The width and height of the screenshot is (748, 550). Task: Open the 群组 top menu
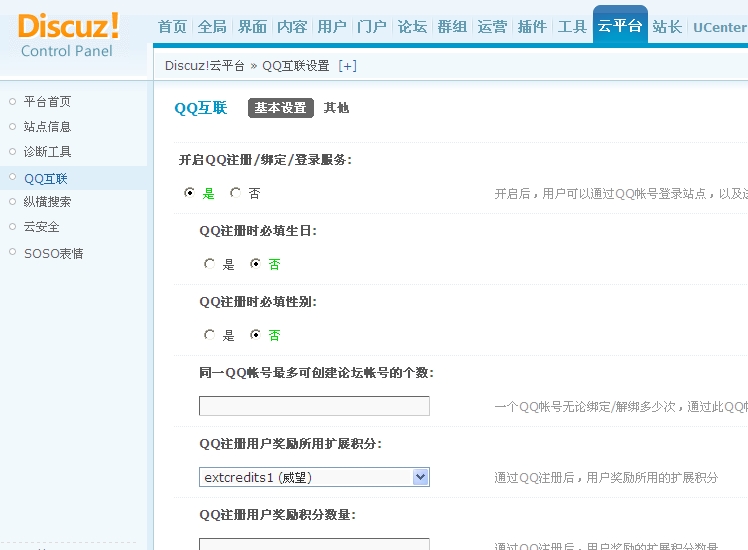(x=452, y=27)
